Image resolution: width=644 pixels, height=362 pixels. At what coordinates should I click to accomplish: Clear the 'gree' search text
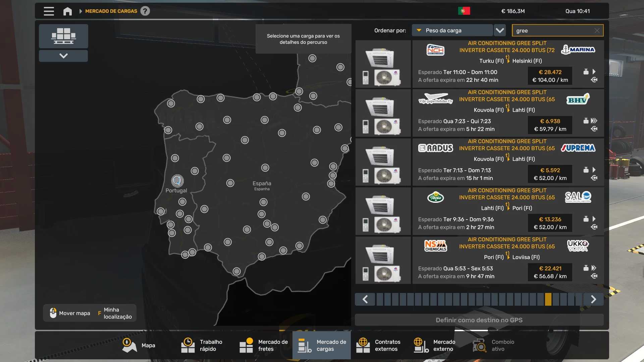[x=597, y=31]
